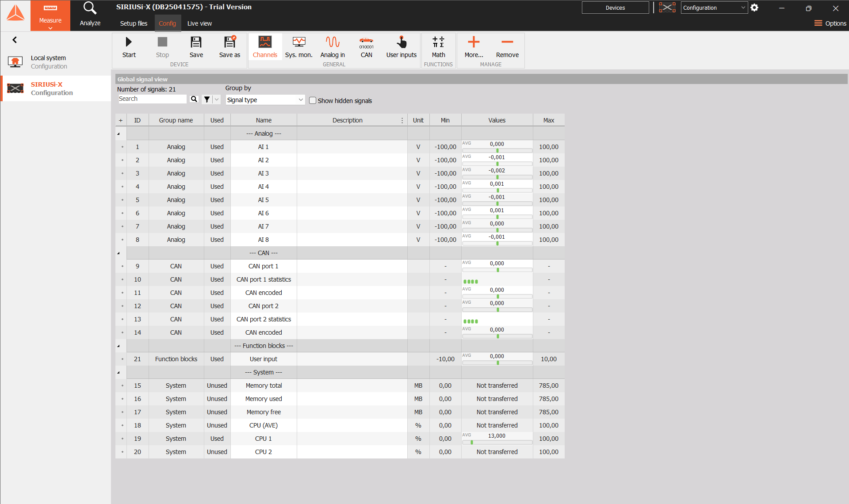
Task: Click the filter funnel icon
Action: (207, 99)
